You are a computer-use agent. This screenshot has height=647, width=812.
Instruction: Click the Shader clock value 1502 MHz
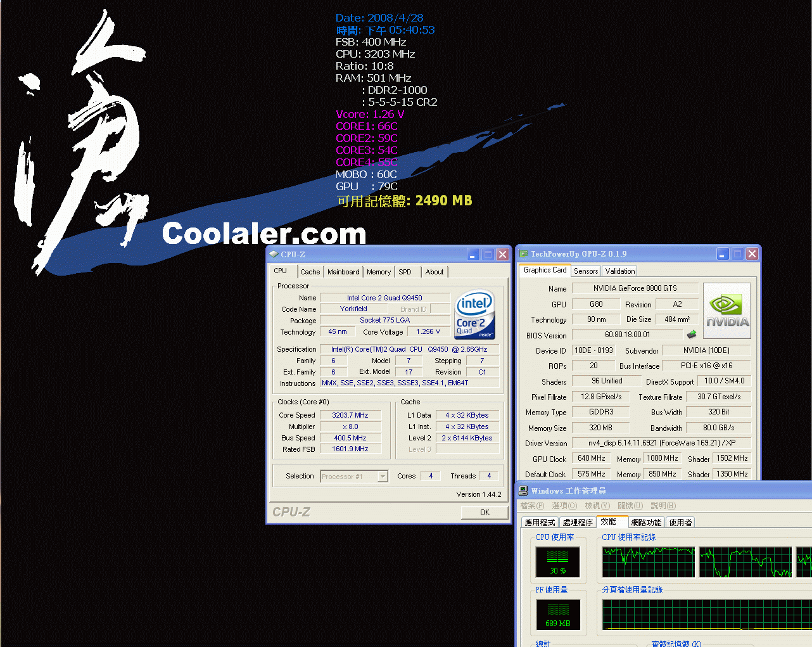pyautogui.click(x=732, y=458)
